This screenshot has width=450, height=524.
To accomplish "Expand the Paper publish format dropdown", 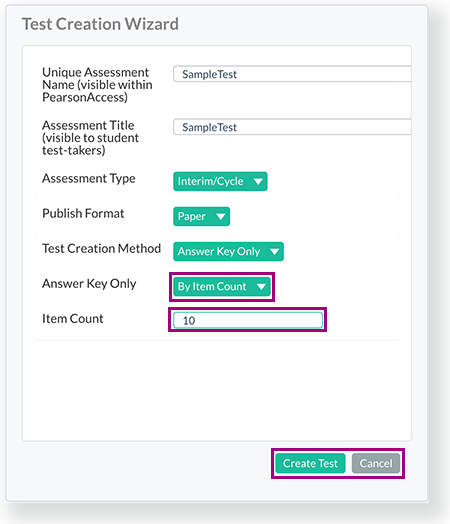I will coord(201,217).
